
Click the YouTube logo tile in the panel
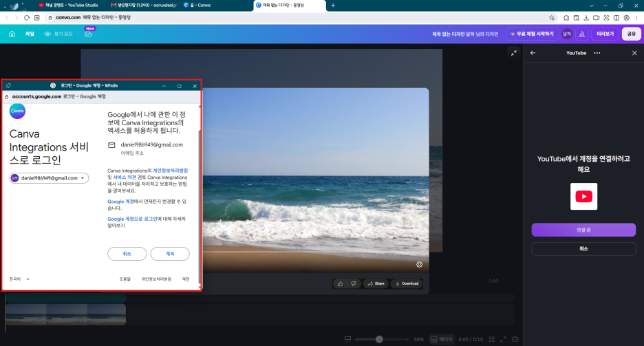(583, 197)
